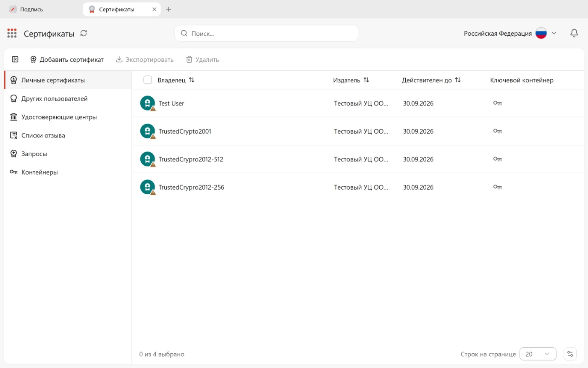Sort by Владелец column arrows
The height and width of the screenshot is (368, 588).
click(192, 80)
